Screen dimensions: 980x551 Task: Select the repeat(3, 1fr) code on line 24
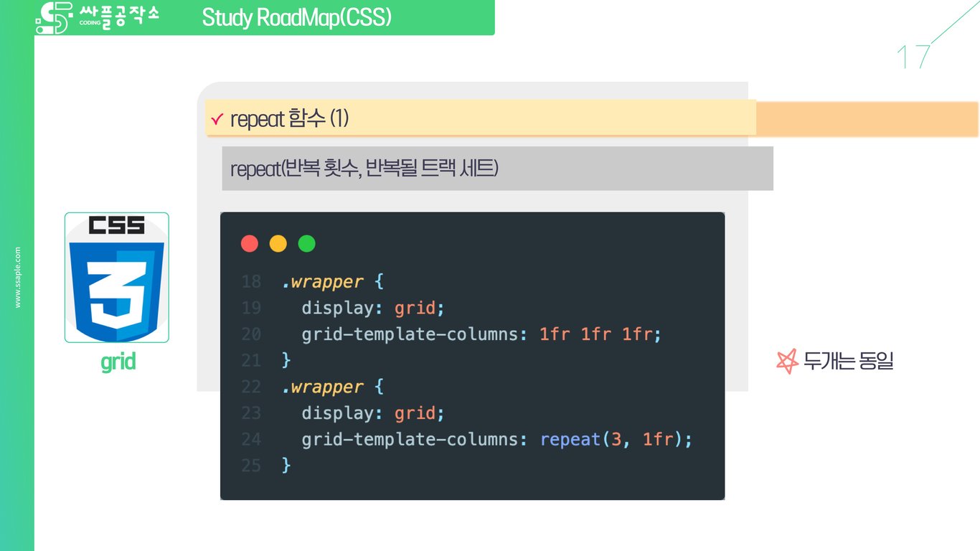[x=611, y=439]
